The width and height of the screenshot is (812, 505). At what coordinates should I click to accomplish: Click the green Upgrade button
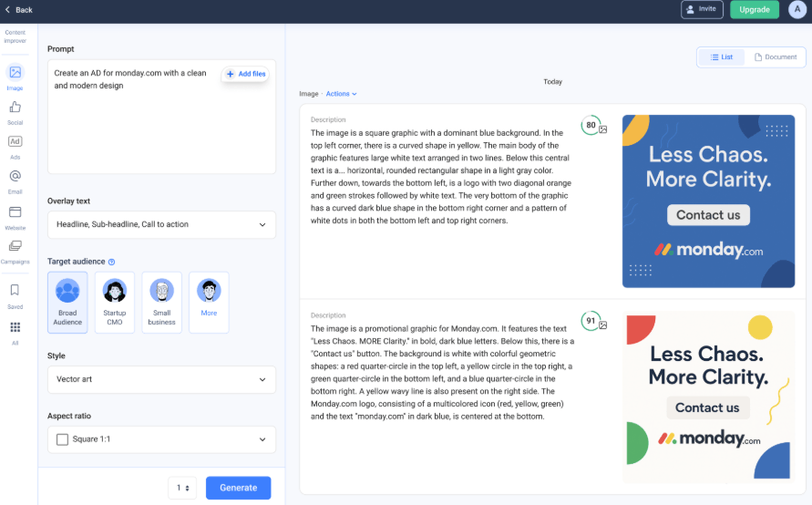754,9
